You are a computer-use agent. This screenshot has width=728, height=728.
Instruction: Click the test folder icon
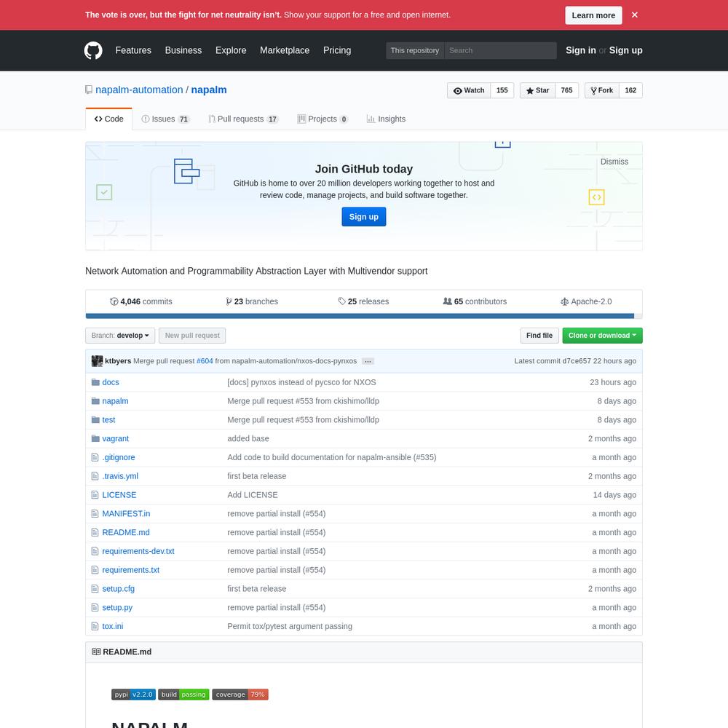(95, 420)
